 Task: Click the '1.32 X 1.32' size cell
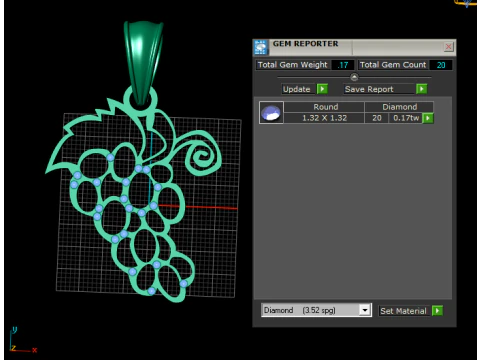pos(324,118)
